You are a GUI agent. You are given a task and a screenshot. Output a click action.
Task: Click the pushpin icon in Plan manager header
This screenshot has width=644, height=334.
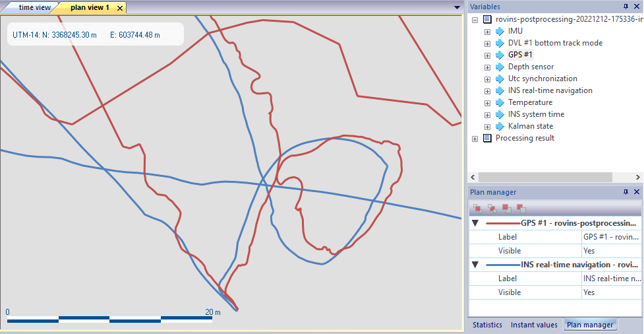tap(626, 192)
